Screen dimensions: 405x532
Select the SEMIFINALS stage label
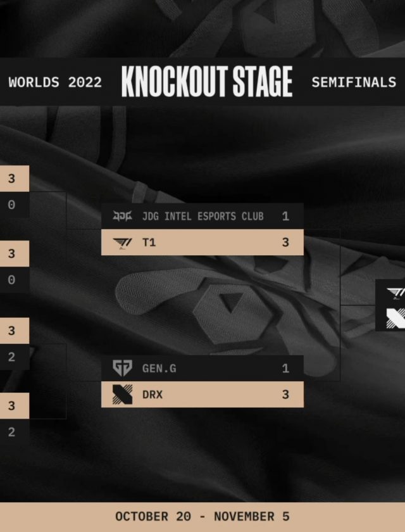[354, 82]
